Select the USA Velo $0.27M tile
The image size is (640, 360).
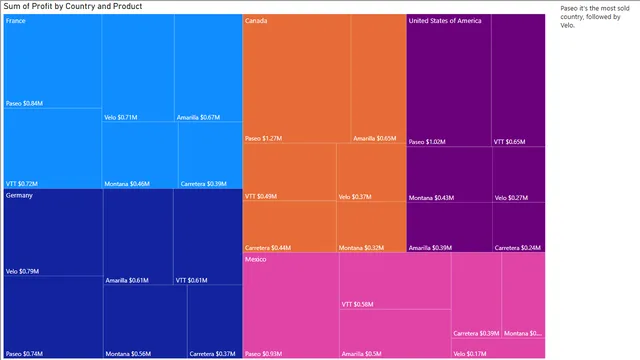tap(519, 175)
